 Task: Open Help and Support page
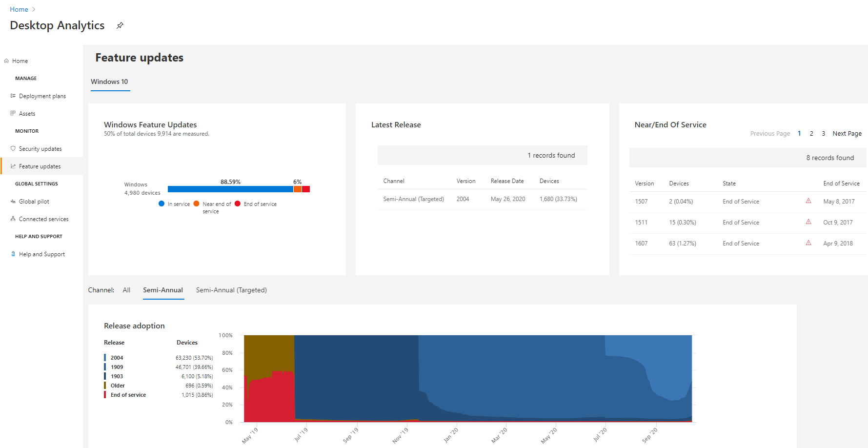pyautogui.click(x=42, y=254)
